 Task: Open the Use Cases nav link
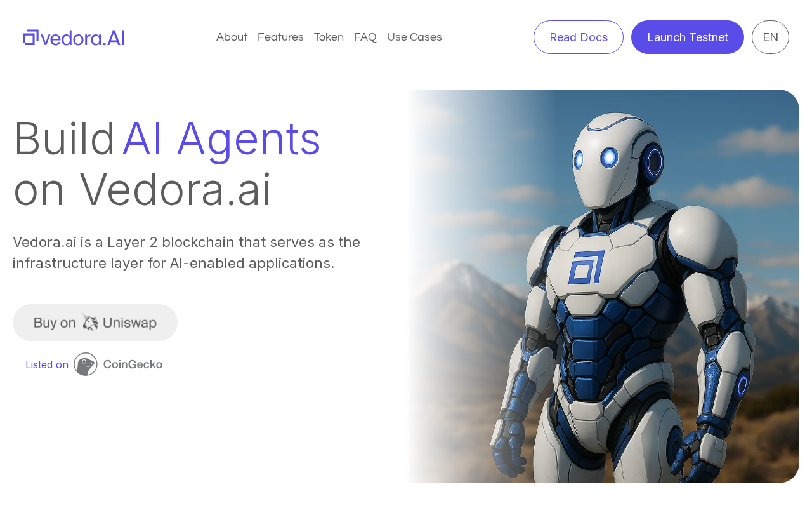pyautogui.click(x=414, y=37)
